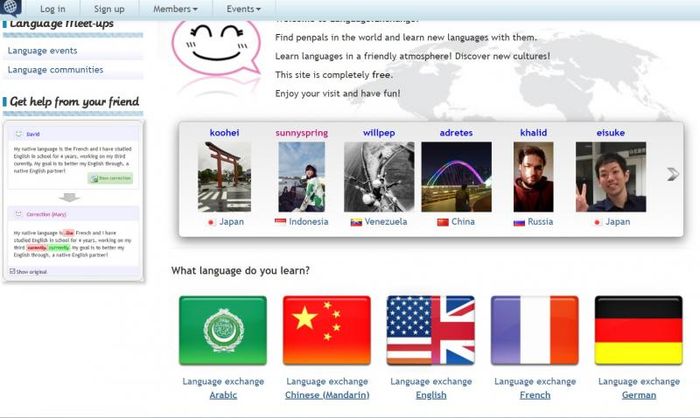Open khalid's profile picture
The width and height of the screenshot is (700, 418).
pyautogui.click(x=533, y=176)
